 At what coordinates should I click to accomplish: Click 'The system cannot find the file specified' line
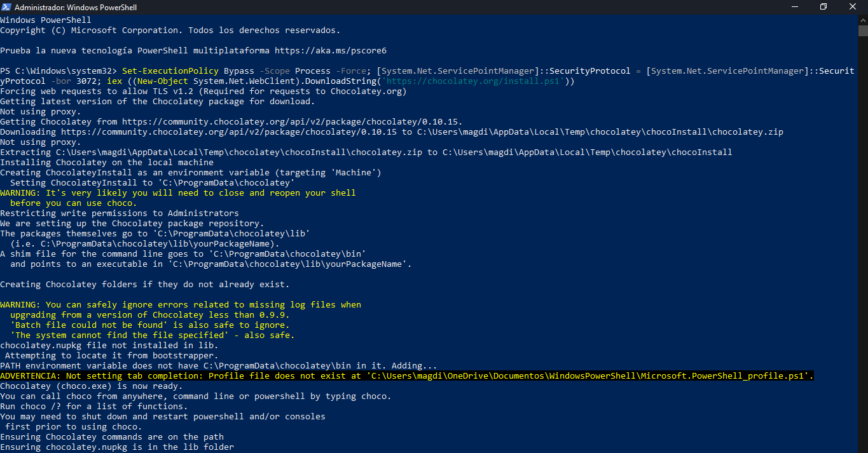click(x=153, y=335)
